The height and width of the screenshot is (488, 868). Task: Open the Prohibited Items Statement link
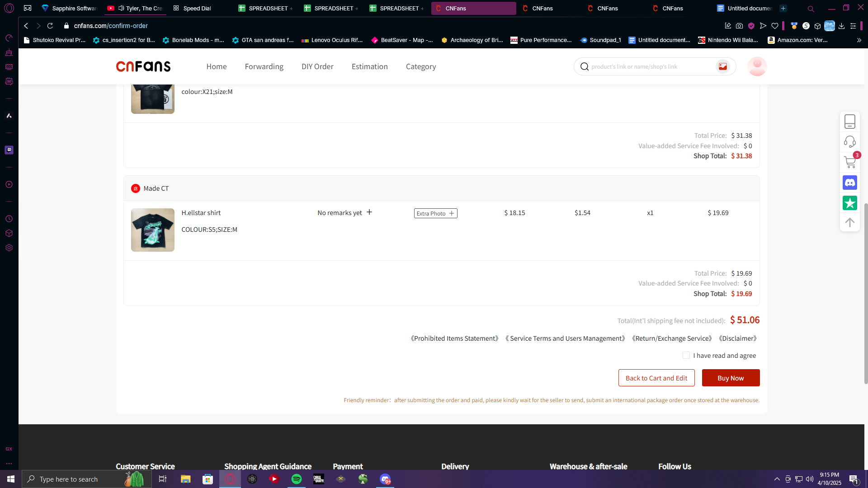[x=454, y=338]
